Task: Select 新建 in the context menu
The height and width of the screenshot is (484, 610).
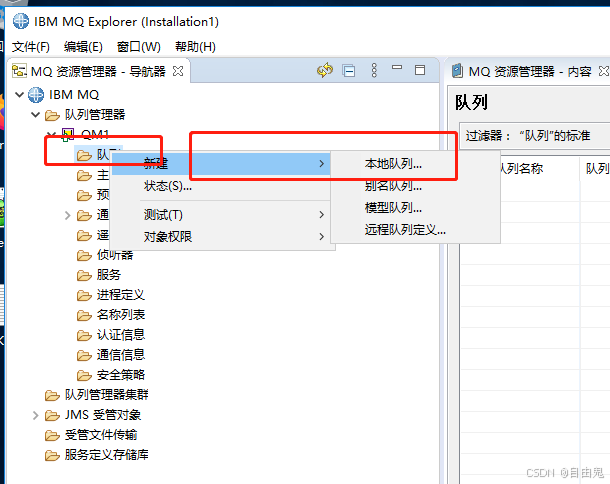Action: 221,163
